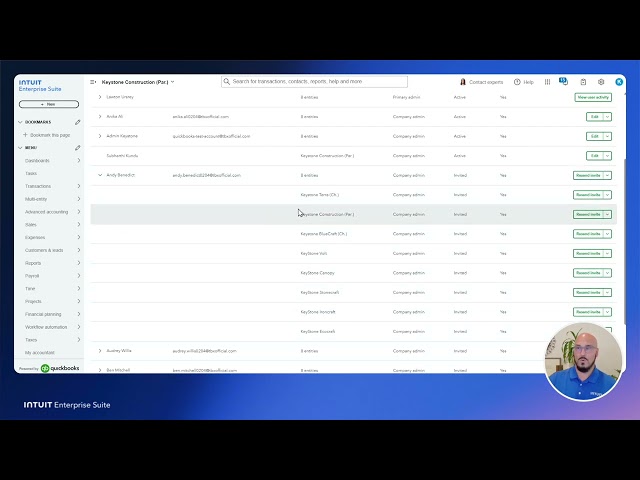
Task: Click the + New button in sidebar
Action: tap(49, 104)
